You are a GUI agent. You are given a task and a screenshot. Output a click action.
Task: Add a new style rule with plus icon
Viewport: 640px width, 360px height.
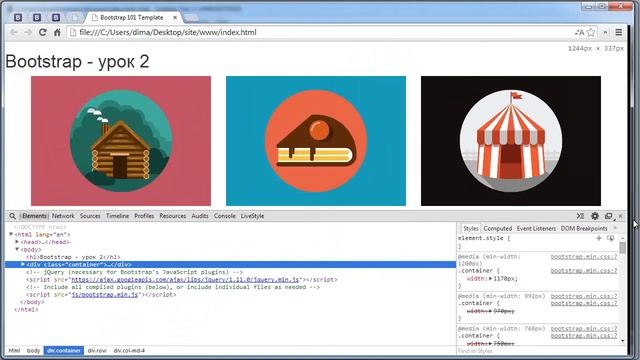coord(599,238)
